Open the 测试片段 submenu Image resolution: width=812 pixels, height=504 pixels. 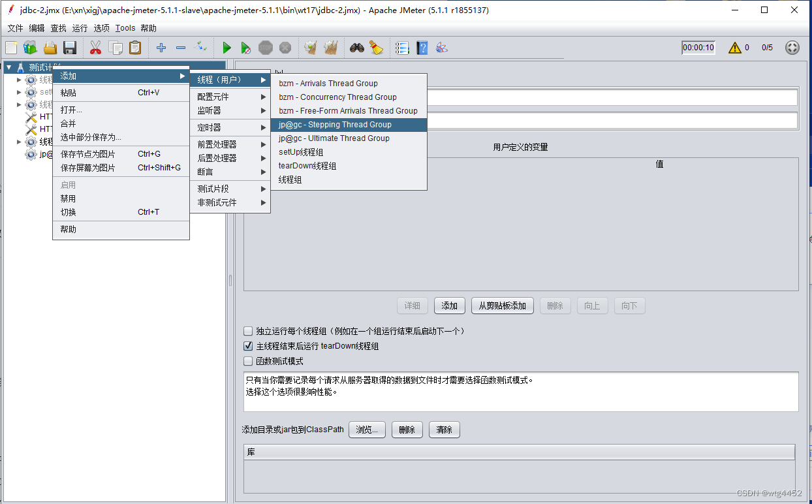point(230,189)
